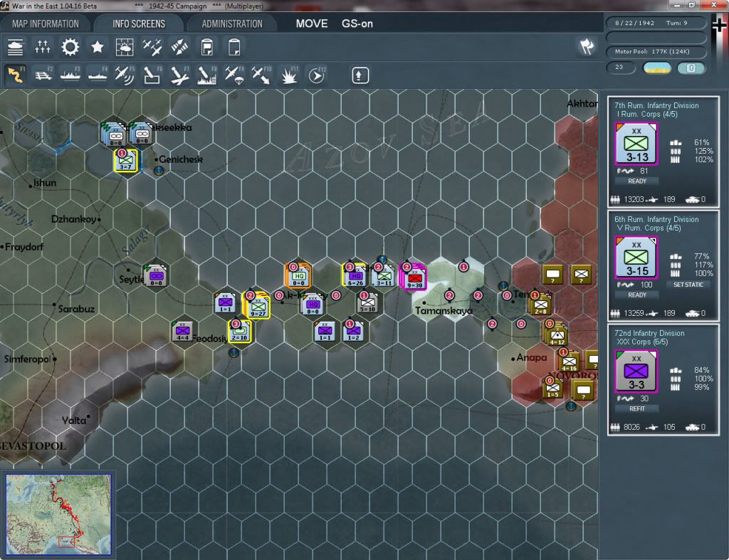Open the INFO SCREENS tab
This screenshot has width=729, height=560.
click(139, 23)
